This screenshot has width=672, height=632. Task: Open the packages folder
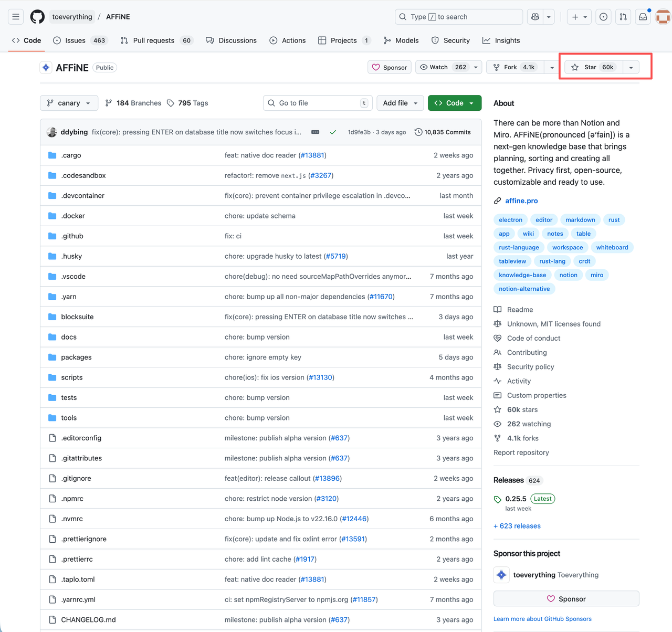pyautogui.click(x=76, y=357)
